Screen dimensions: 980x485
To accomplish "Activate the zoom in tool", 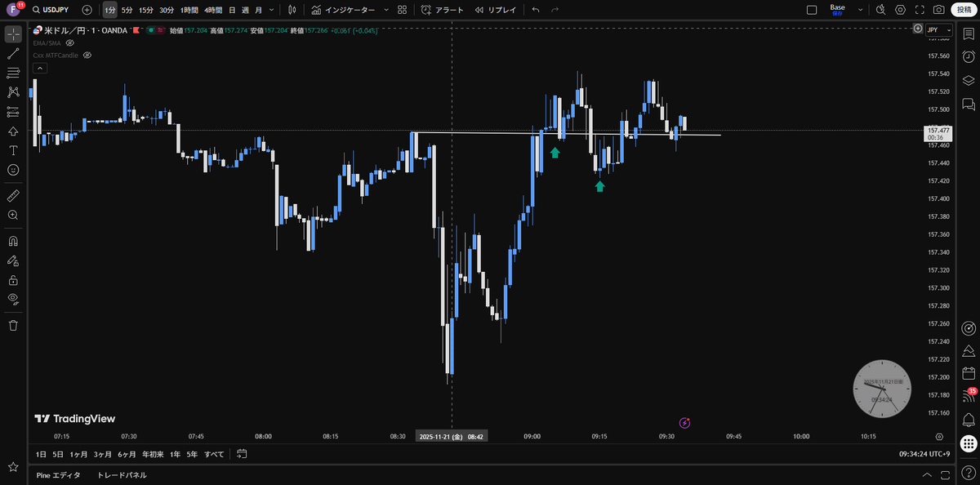I will pyautogui.click(x=13, y=215).
